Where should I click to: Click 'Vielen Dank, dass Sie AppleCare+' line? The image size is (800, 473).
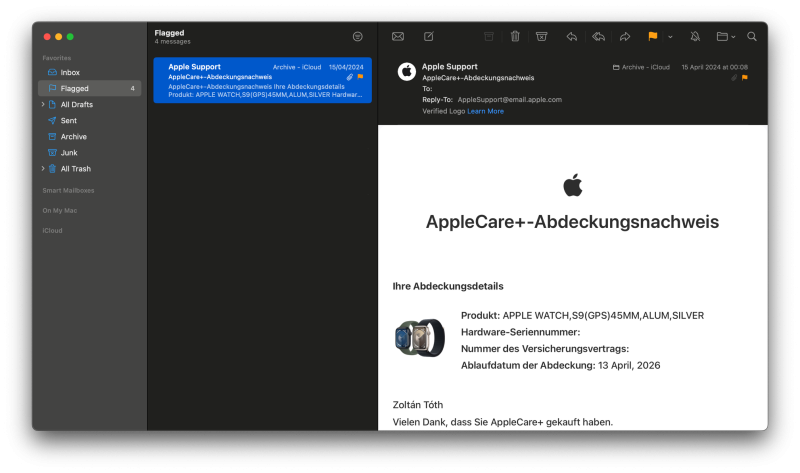(x=503, y=422)
